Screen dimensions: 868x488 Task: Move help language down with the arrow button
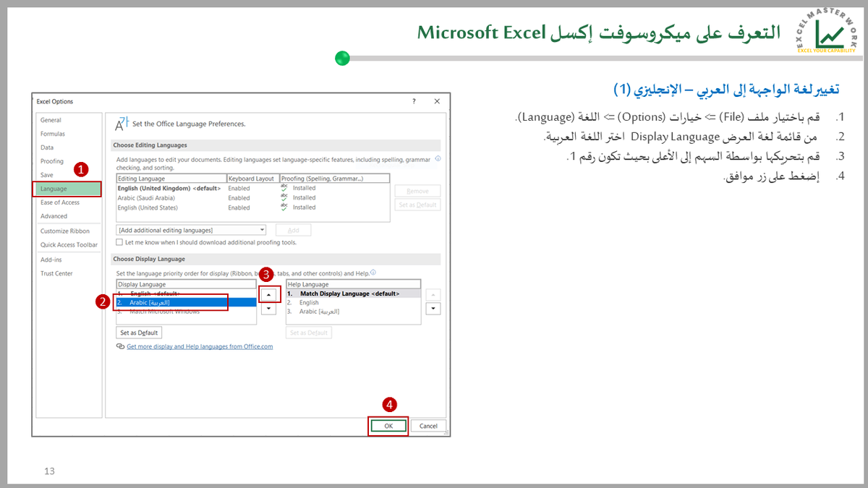click(433, 309)
